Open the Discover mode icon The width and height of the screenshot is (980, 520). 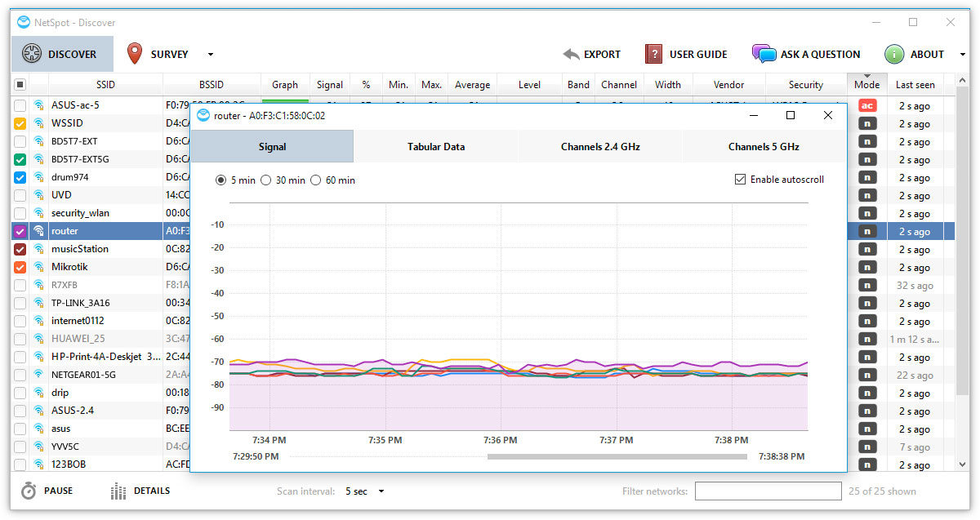tap(31, 54)
